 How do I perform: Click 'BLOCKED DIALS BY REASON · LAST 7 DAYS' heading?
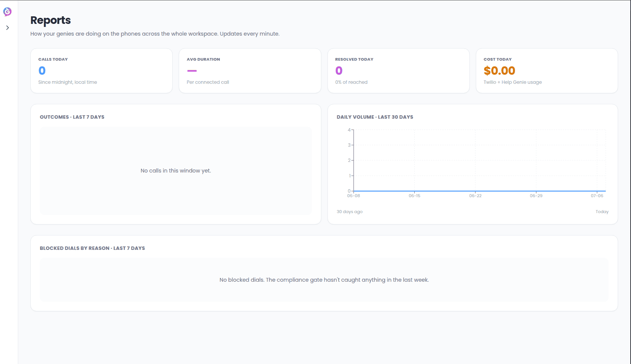pos(92,248)
